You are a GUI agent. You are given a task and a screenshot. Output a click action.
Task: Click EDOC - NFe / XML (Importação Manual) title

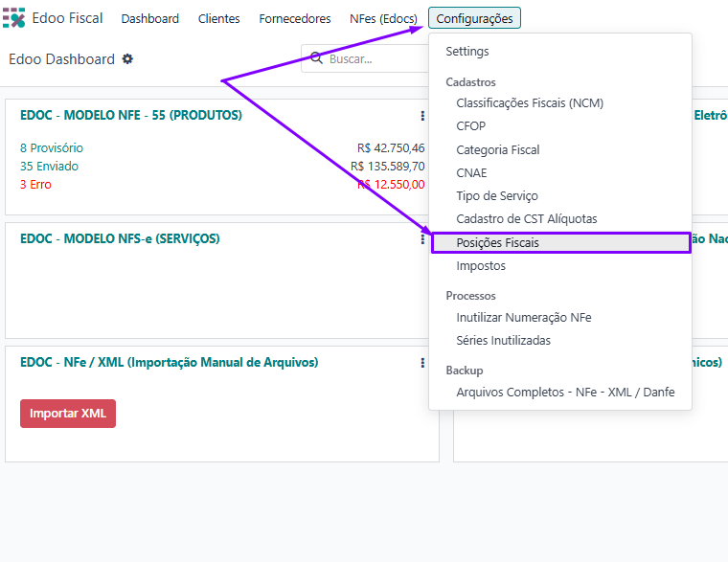pyautogui.click(x=169, y=363)
